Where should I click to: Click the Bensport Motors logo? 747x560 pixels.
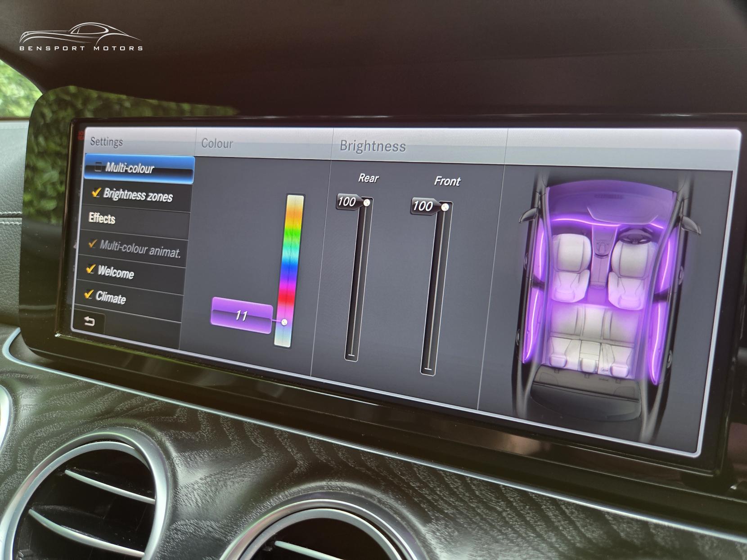(81, 38)
